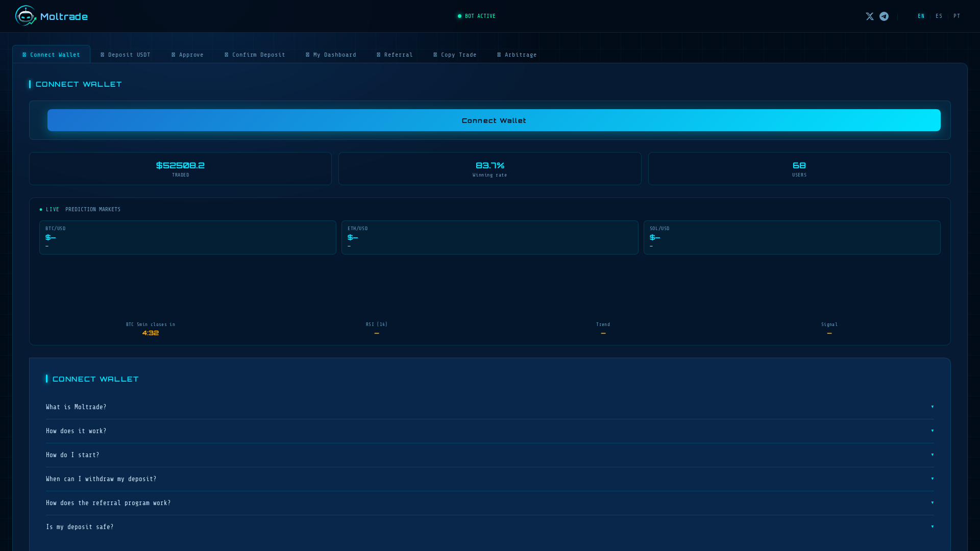Click the Signal indicator value

coord(829,333)
